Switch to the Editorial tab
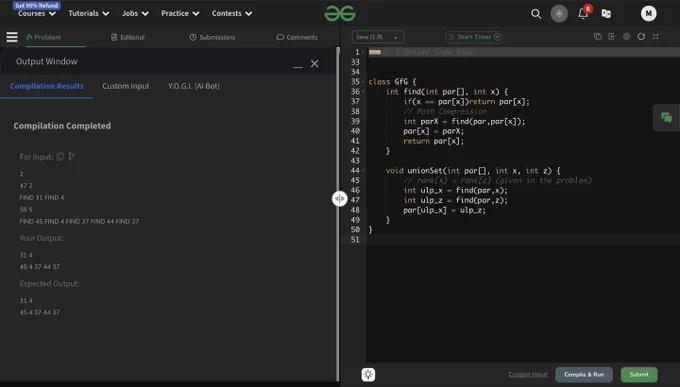Screen dimensions: 680x387 128,37
